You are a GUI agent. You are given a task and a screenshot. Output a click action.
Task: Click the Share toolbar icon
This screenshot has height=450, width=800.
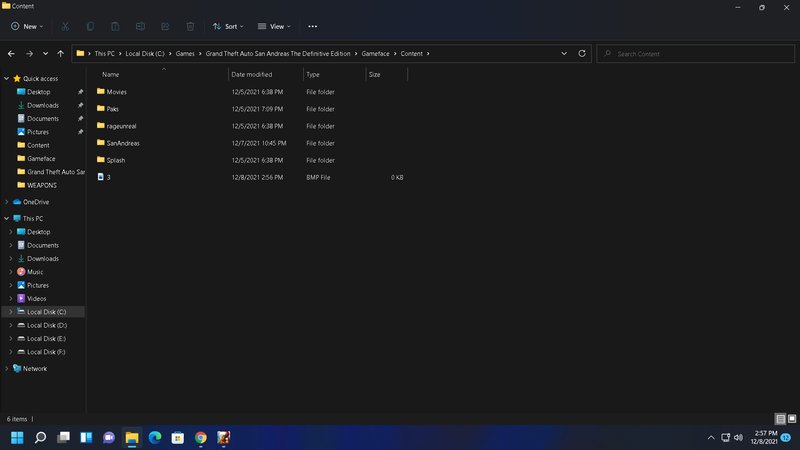165,27
